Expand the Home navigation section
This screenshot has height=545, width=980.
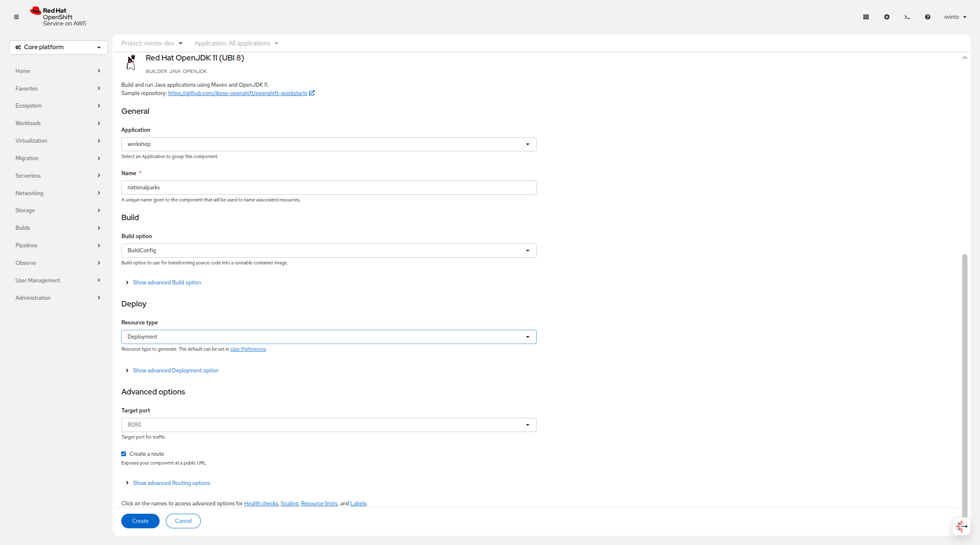[x=58, y=71]
